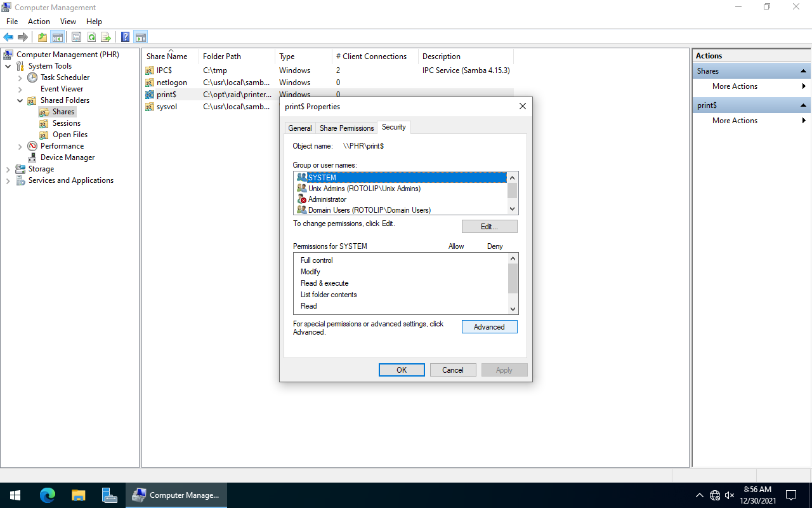Open Device Manager in the tree
This screenshot has width=812, height=508.
coord(67,157)
